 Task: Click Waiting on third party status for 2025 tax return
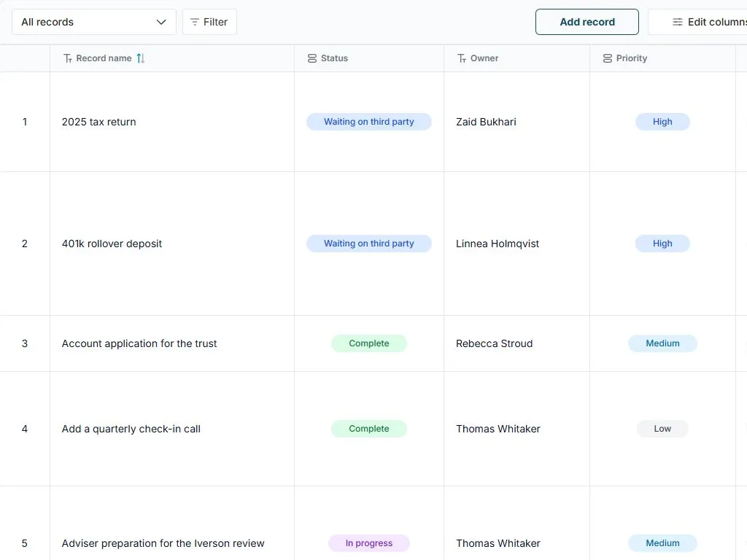368,122
